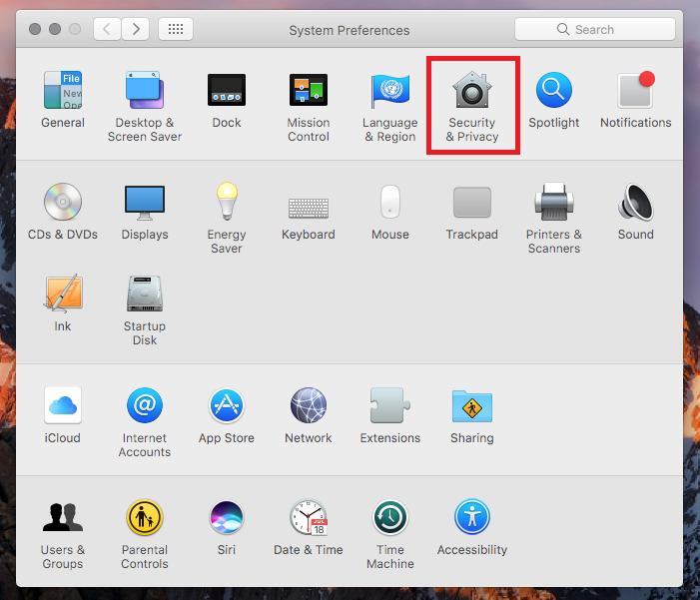Focus the Search field

(594, 29)
